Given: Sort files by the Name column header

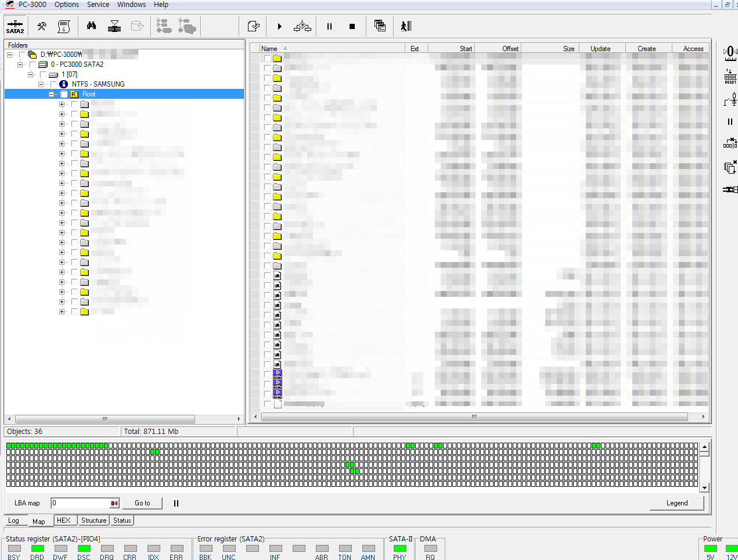Looking at the screenshot, I should (x=332, y=49).
